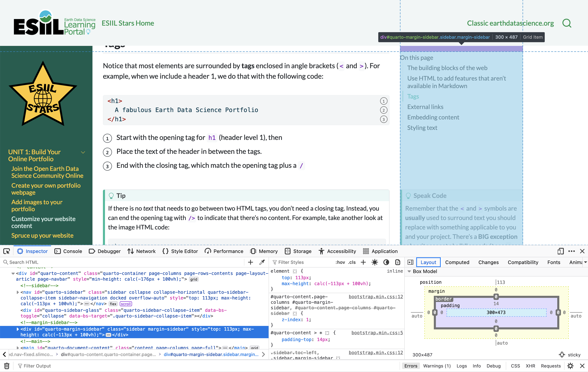
Task: Open the Style Editor panel
Action: [x=180, y=251]
